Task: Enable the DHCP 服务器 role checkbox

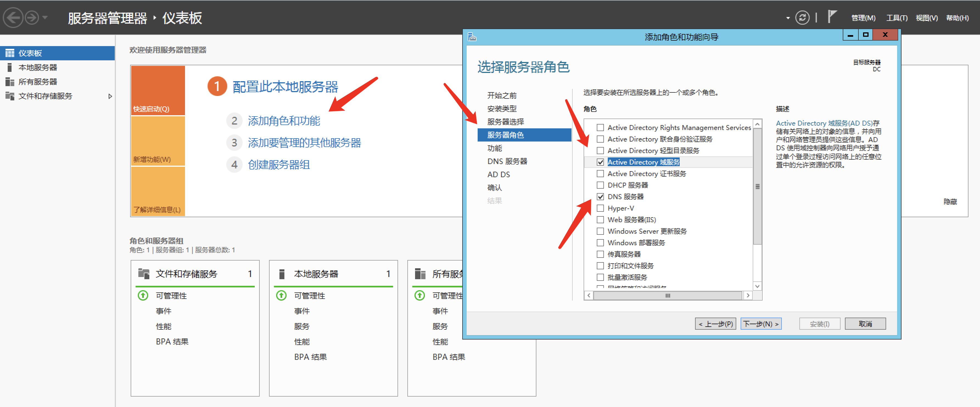Action: pos(600,185)
